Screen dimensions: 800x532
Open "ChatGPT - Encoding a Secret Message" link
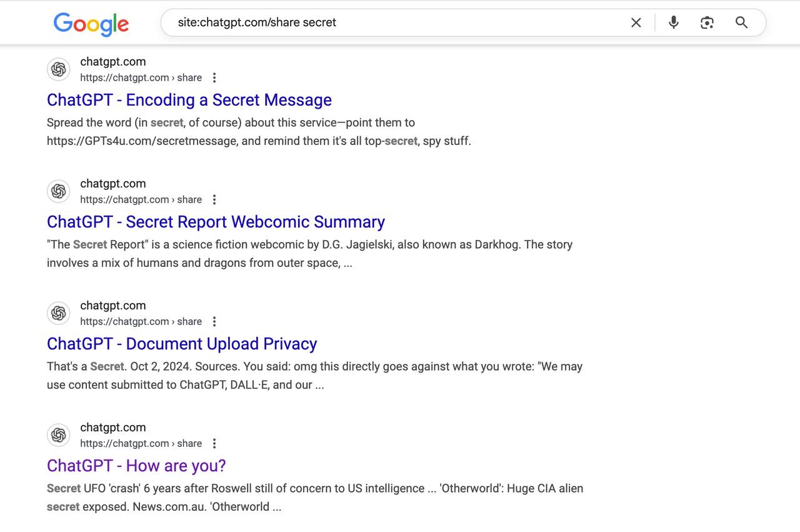189,100
